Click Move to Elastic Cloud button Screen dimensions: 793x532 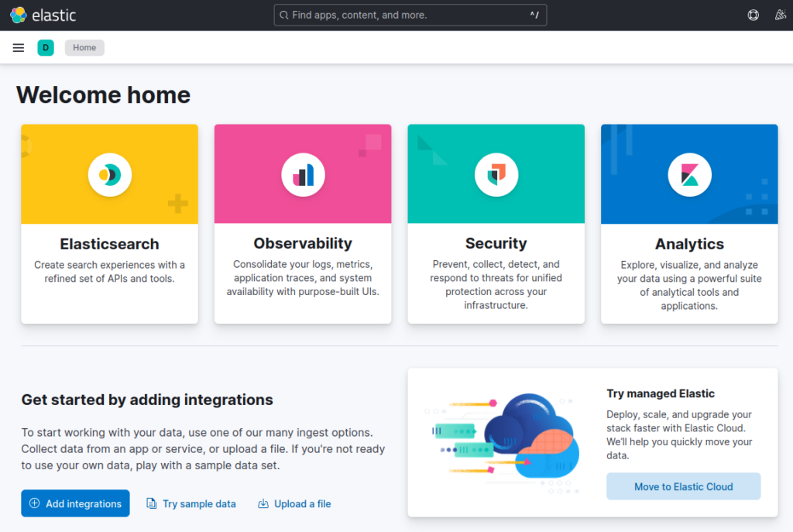683,486
